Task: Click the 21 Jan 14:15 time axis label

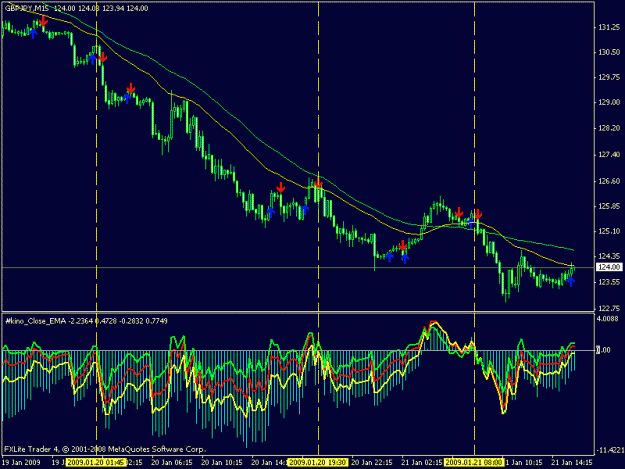Action: point(572,462)
